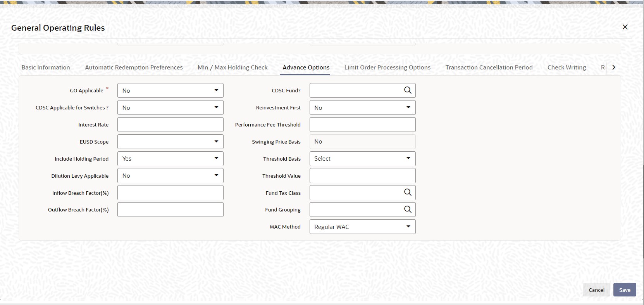Screen dimensions: 644x305
Task: Click the Interest Rate label
Action: coord(93,125)
